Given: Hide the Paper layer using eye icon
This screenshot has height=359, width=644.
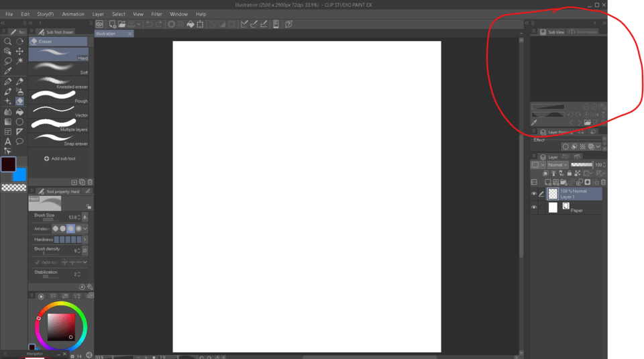Looking at the screenshot, I should (x=534, y=207).
